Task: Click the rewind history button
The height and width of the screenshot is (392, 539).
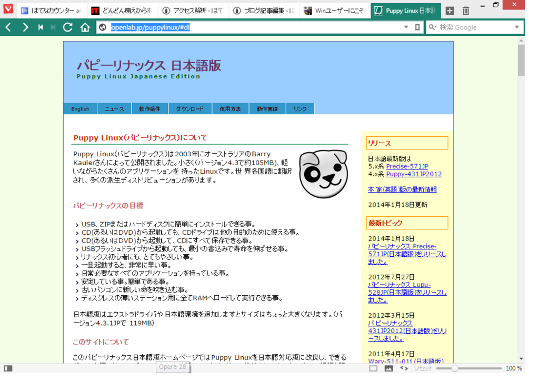Action: pos(41,27)
